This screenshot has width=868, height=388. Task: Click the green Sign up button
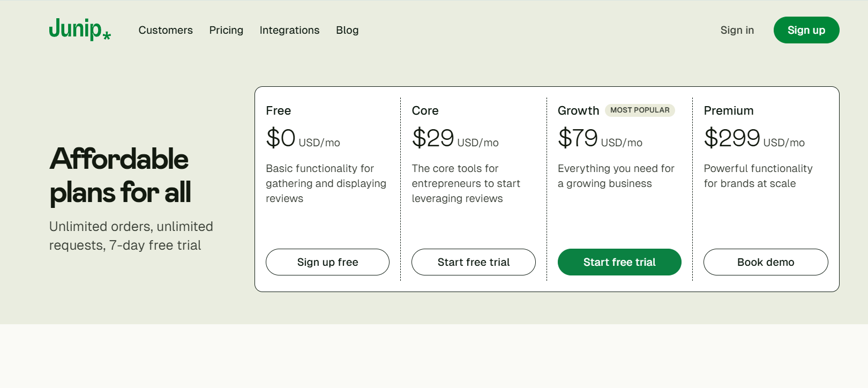(806, 30)
